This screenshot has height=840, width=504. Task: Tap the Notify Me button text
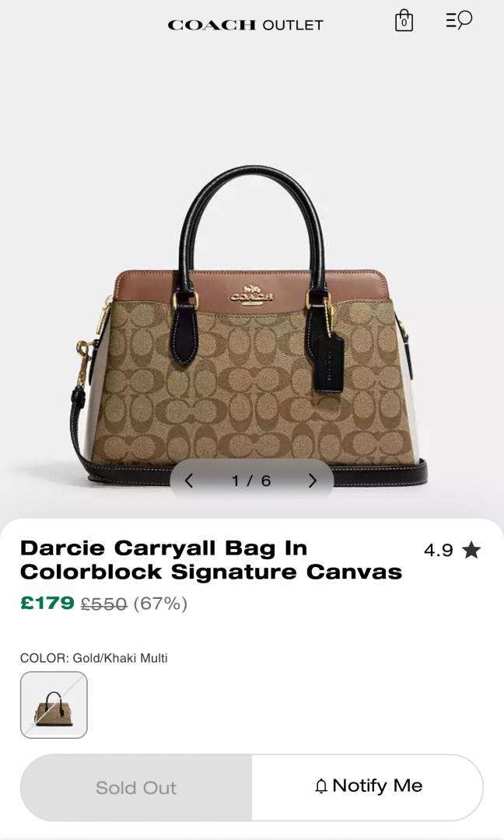tap(377, 786)
